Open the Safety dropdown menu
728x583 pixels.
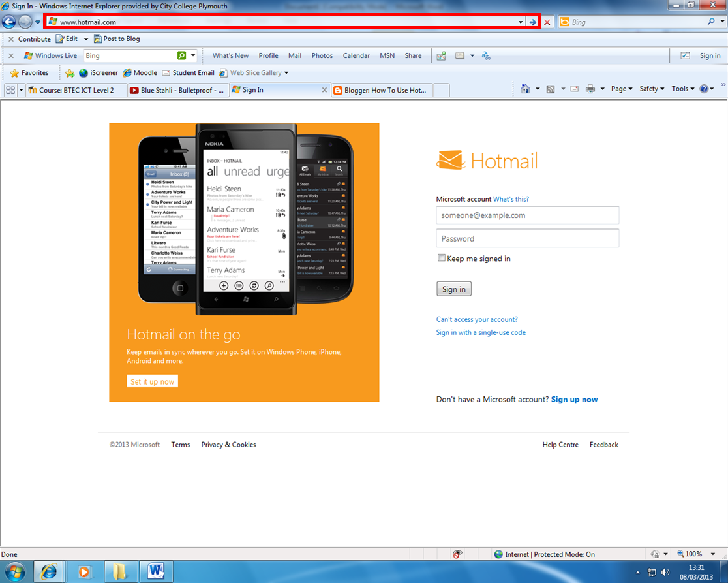pyautogui.click(x=651, y=88)
